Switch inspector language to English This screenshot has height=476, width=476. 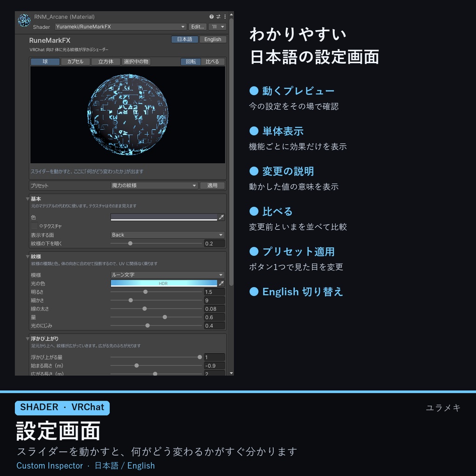pos(213,40)
